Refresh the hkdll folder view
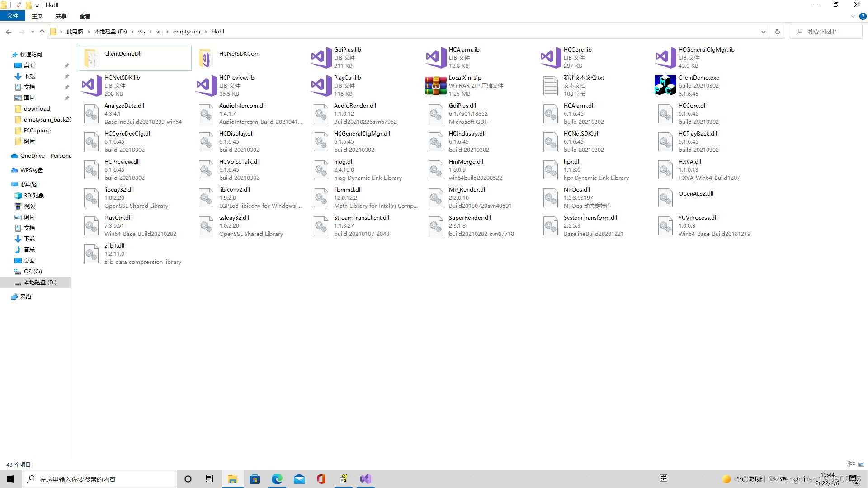The image size is (868, 488). click(778, 32)
